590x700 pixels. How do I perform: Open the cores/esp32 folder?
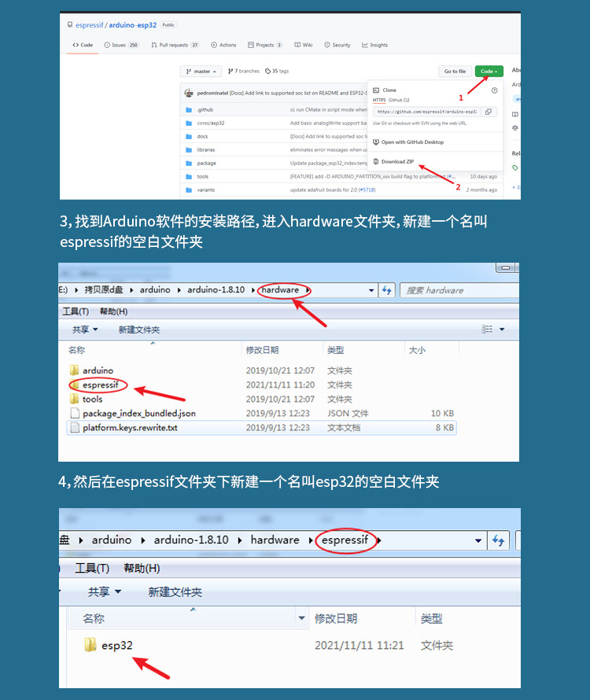[211, 123]
